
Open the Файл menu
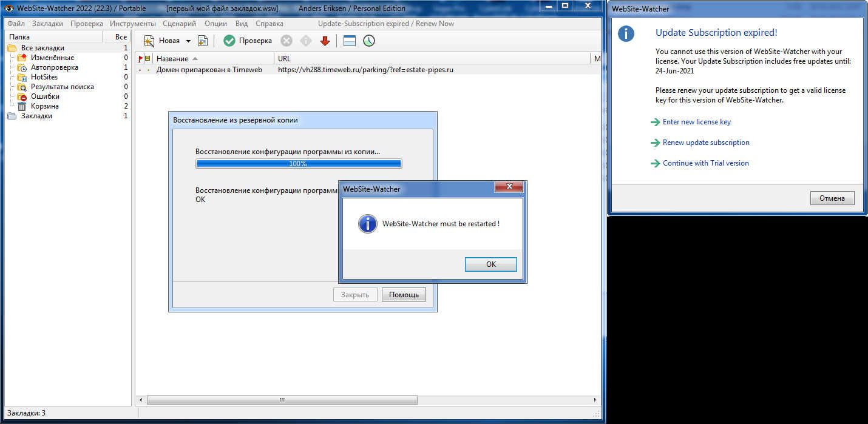pyautogui.click(x=16, y=24)
